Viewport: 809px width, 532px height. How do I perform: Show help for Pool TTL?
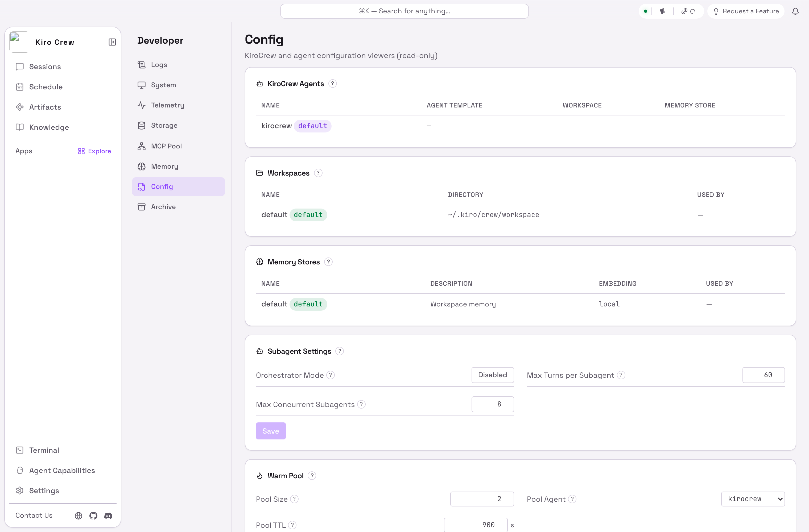click(292, 525)
